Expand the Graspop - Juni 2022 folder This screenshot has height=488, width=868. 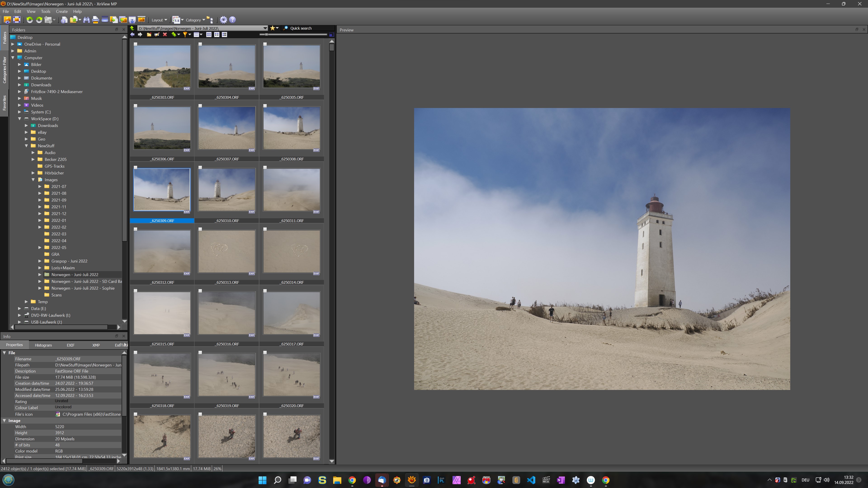[40, 261]
